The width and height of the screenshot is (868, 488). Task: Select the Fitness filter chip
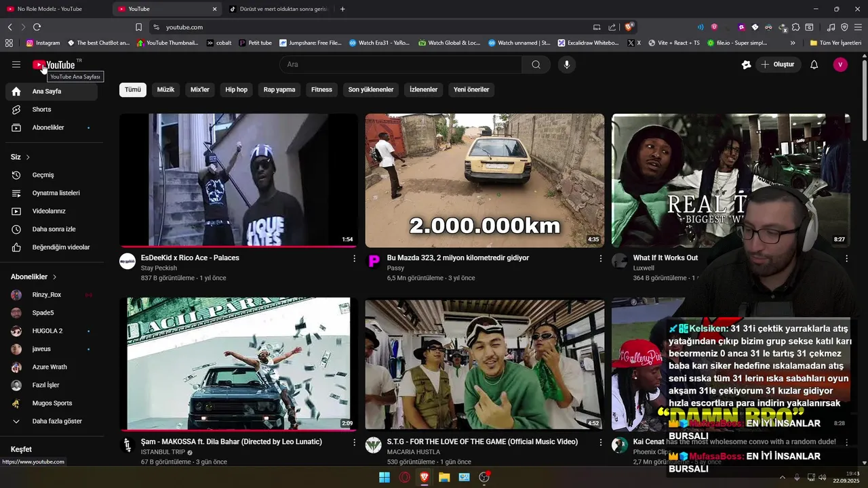coord(321,89)
